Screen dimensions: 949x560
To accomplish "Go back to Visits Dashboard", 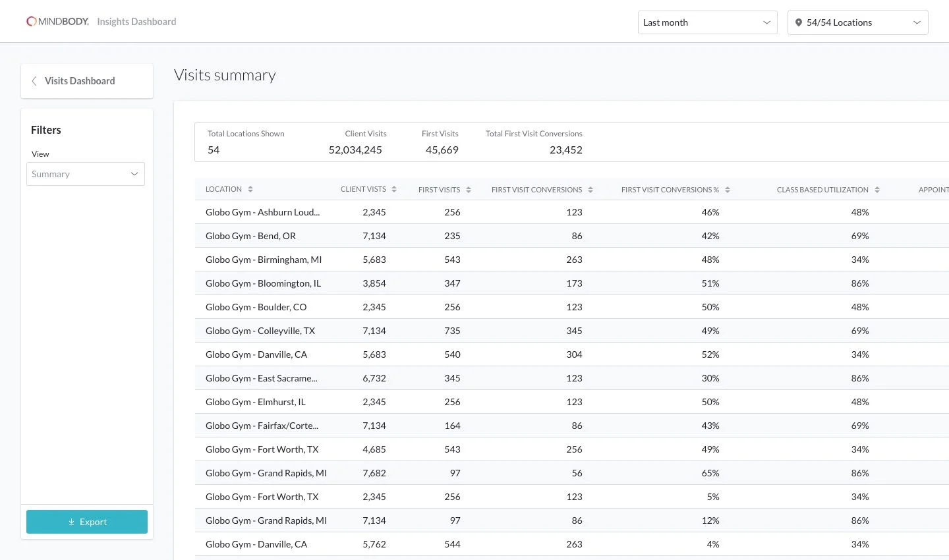I will click(87, 81).
